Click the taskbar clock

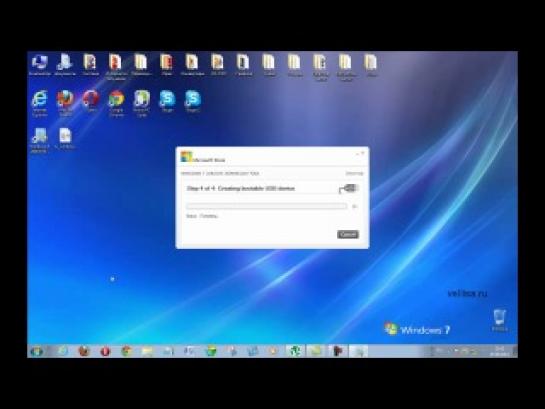(499, 351)
